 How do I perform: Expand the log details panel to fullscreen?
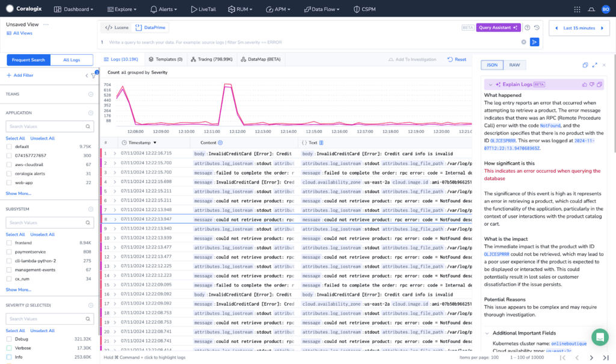tap(594, 65)
